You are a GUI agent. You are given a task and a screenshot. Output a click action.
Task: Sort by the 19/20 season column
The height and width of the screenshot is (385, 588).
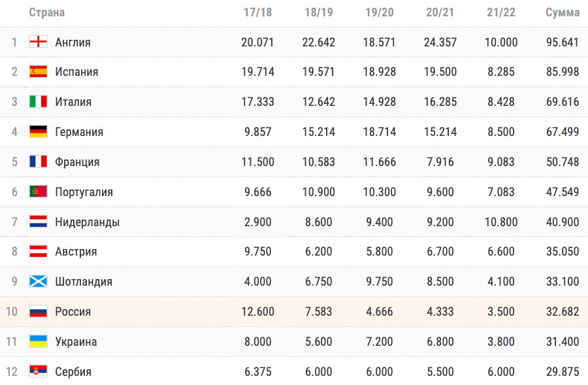(x=380, y=12)
